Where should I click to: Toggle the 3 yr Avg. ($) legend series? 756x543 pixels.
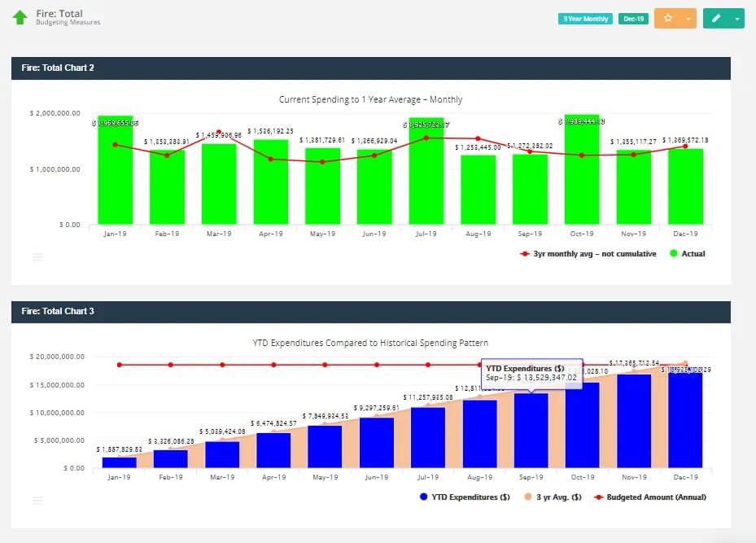(x=553, y=497)
